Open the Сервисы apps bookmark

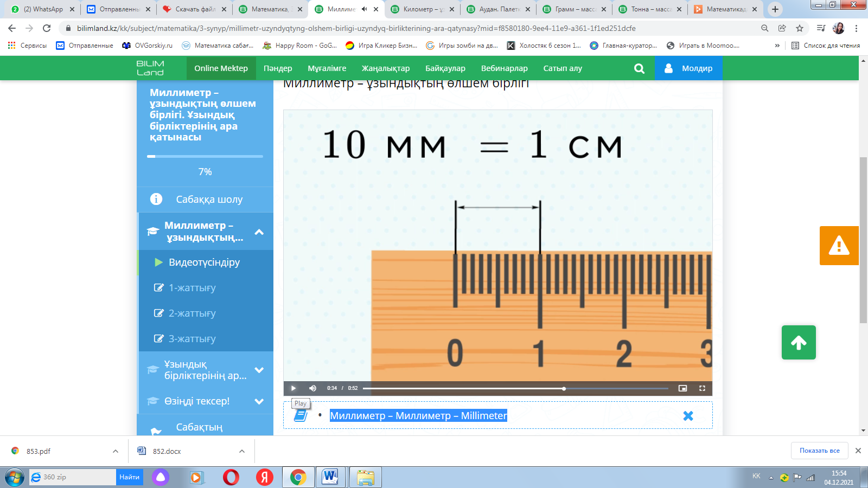pos(27,46)
